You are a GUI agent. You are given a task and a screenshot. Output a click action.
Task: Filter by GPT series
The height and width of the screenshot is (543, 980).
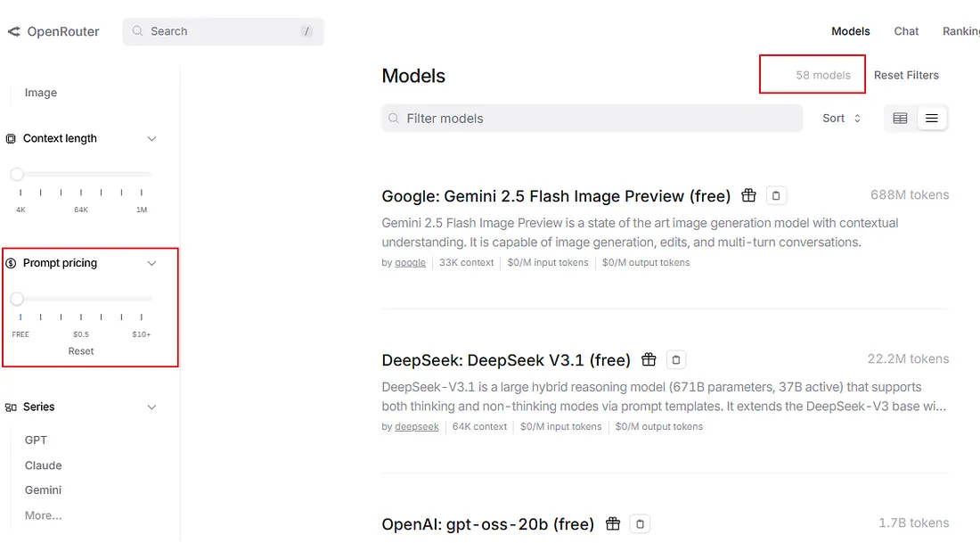click(x=36, y=440)
